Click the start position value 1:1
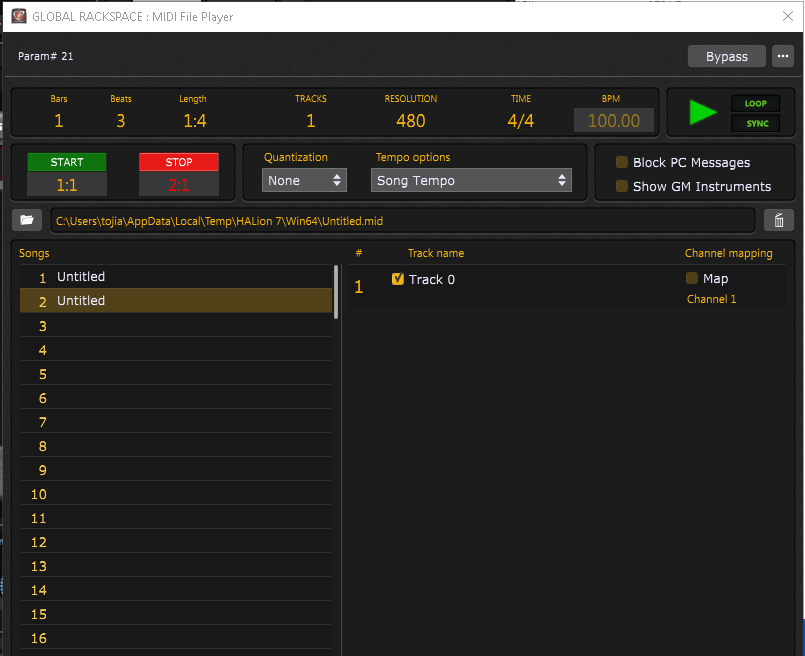The height and width of the screenshot is (656, 805). pyautogui.click(x=67, y=184)
